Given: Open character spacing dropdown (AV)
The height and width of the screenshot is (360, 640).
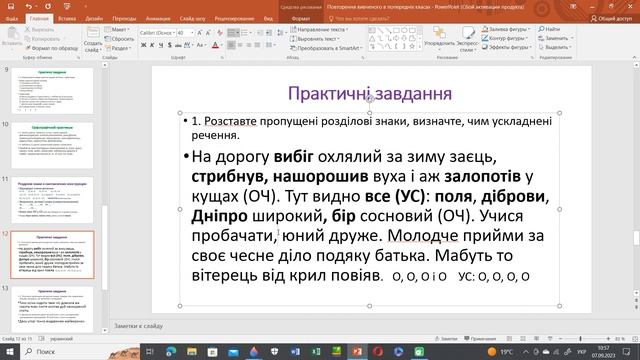Looking at the screenshot, I should pos(188,45).
